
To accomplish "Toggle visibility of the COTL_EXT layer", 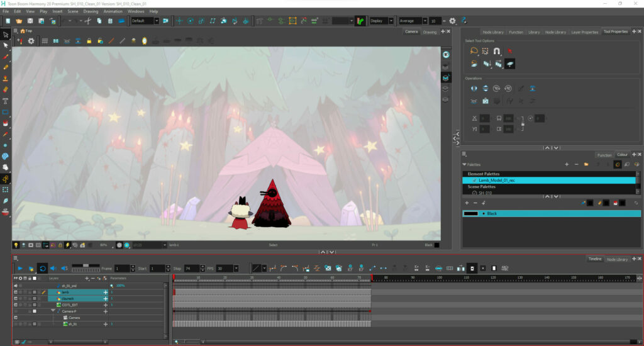I will pyautogui.click(x=16, y=305).
